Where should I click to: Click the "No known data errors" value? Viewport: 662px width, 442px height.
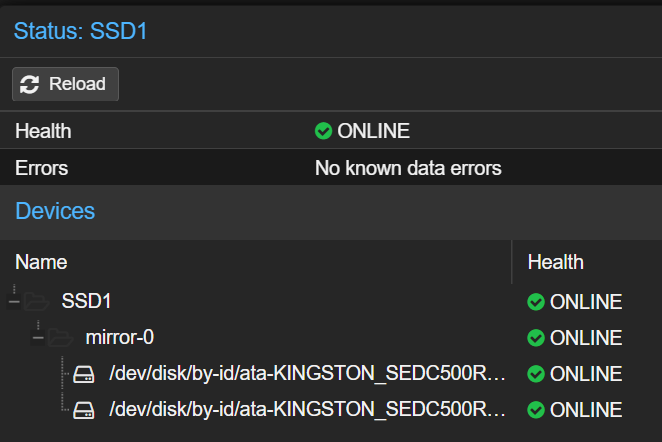(x=408, y=168)
